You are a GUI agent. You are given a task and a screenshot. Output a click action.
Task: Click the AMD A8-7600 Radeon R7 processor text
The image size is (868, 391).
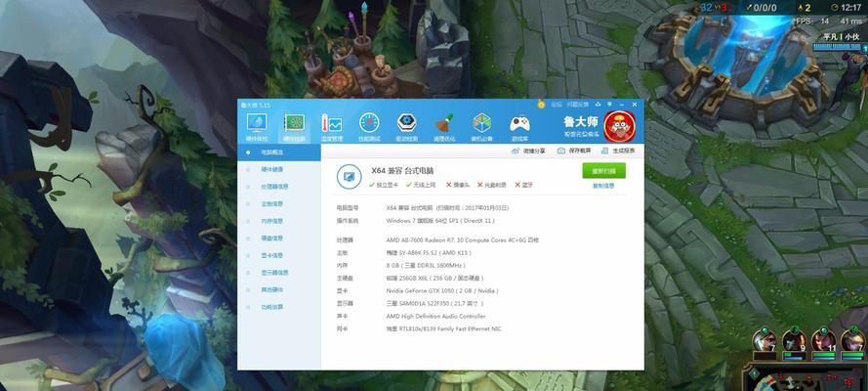(x=463, y=239)
